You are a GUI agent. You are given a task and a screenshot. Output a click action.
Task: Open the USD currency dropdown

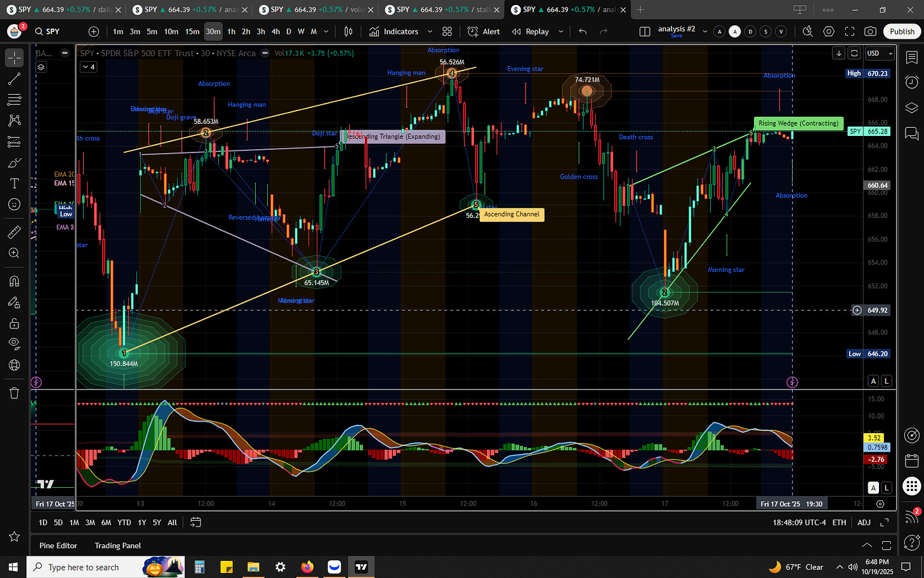(880, 53)
